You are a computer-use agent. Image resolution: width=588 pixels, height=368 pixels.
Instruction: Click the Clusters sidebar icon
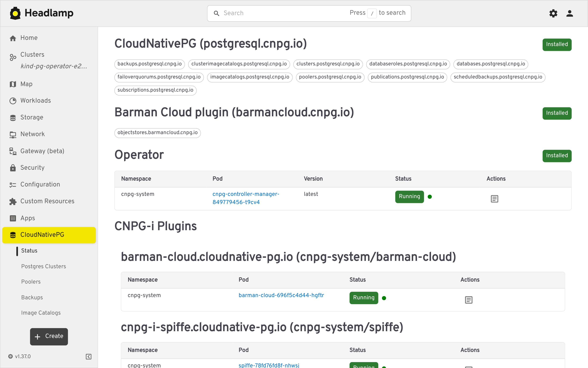pos(13,57)
